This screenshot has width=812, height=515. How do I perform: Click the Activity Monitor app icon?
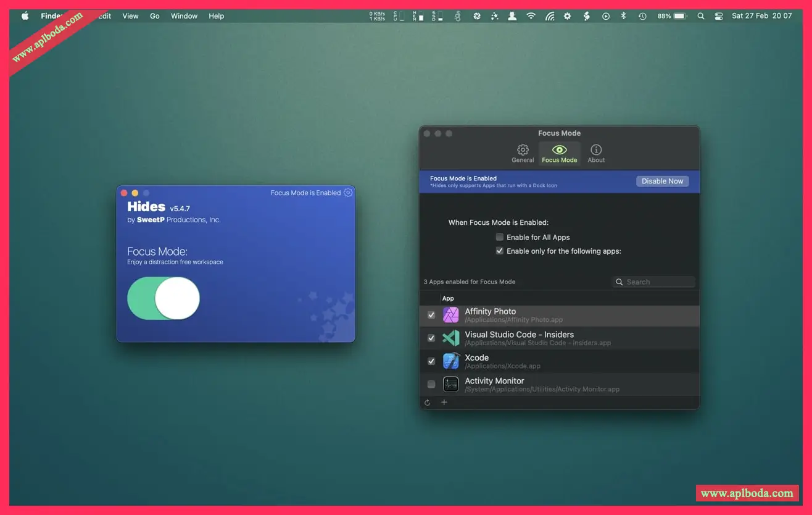tap(451, 384)
